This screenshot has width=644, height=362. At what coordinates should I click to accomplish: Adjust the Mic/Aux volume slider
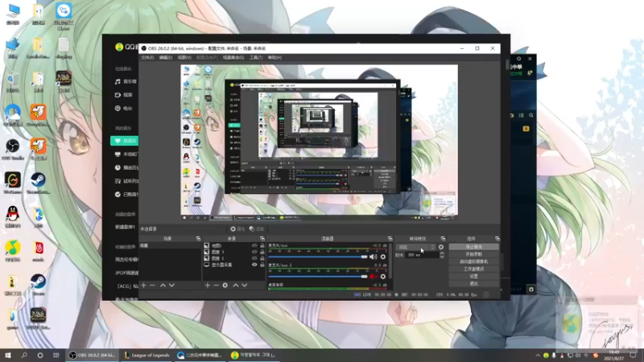[318, 257]
